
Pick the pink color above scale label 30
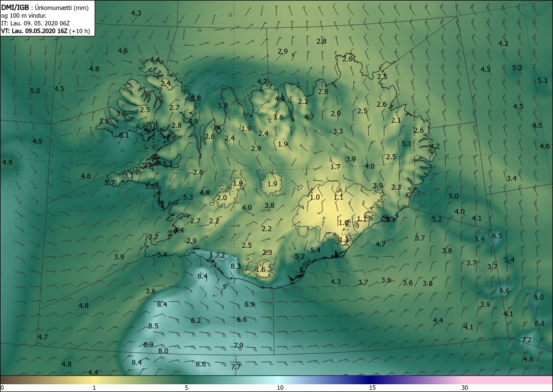[x=465, y=380]
